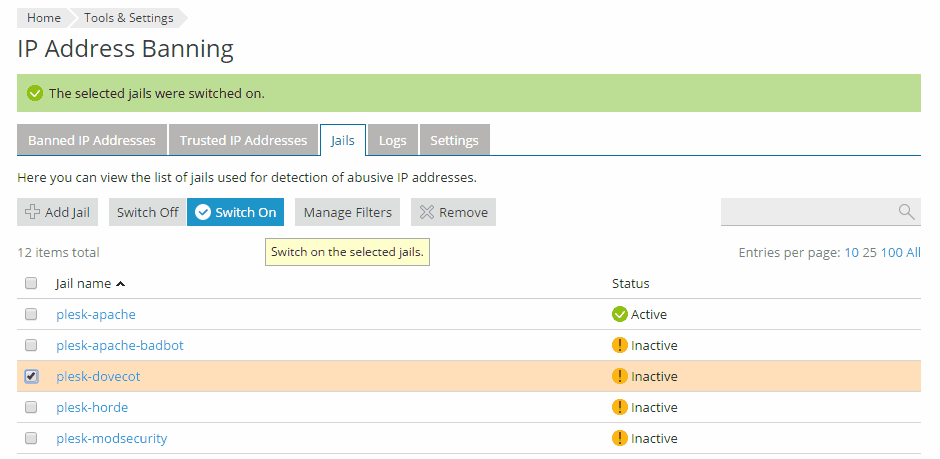Open the Logs tab
Image resolution: width=940 pixels, height=459 pixels.
coord(392,140)
